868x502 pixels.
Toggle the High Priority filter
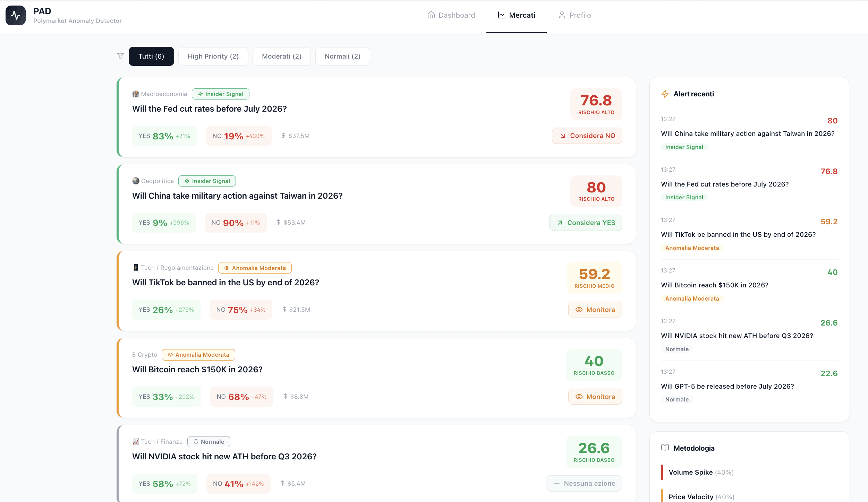[213, 56]
